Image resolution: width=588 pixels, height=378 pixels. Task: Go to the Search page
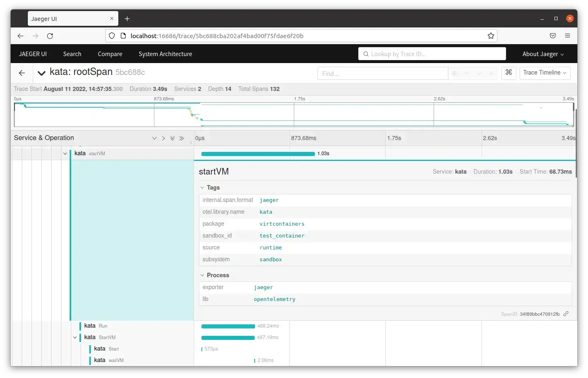pyautogui.click(x=72, y=54)
